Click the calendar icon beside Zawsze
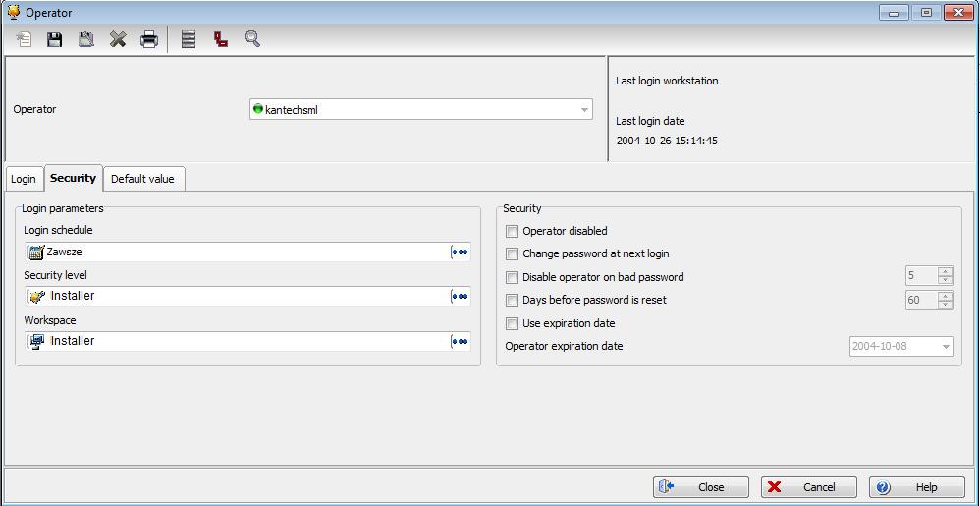Screen dimensions: 980x506 point(37,253)
